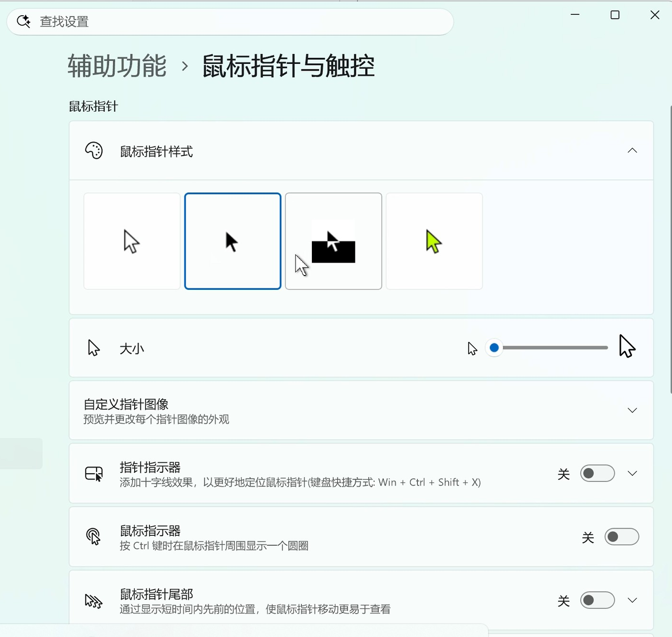Minimize the settings window
The width and height of the screenshot is (672, 637).
[575, 15]
